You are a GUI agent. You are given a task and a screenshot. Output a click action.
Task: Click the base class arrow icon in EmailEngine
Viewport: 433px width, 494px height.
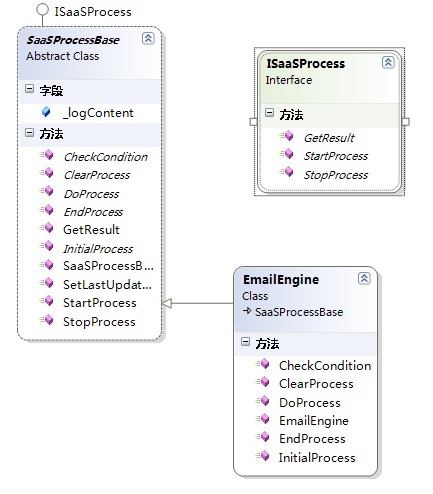click(x=247, y=311)
